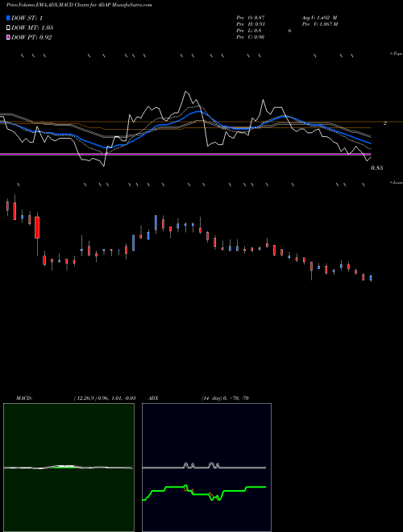
Task: Click the blue DOW ST legend swatch
Action: tap(8, 18)
